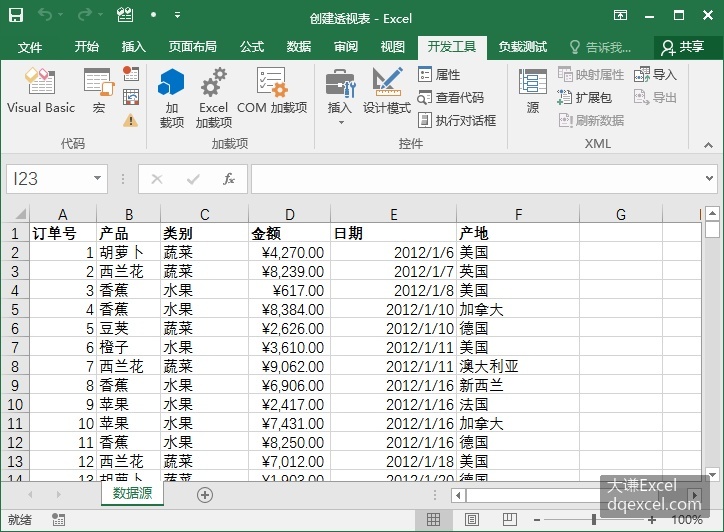Select the 数据源 sheet tab
The height and width of the screenshot is (532, 724).
point(132,493)
